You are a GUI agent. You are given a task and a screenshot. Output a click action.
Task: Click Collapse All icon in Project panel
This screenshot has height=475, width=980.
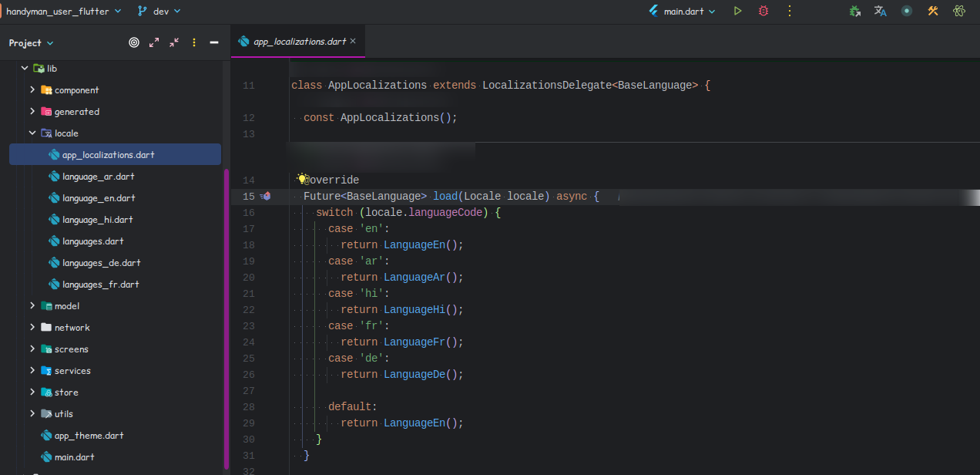coord(174,42)
